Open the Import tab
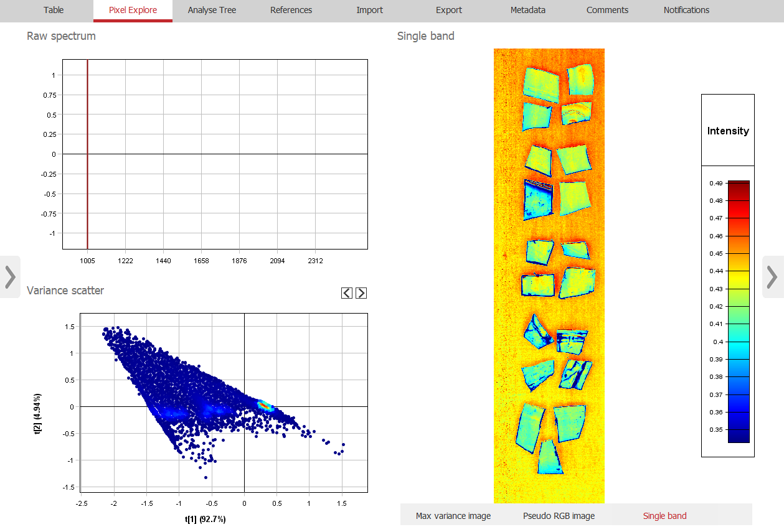Image resolution: width=784 pixels, height=532 pixels. (369, 10)
